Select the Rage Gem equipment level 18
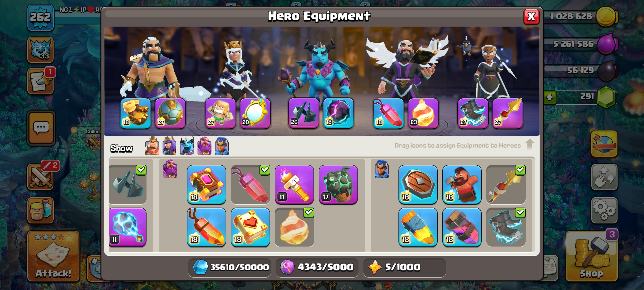The height and width of the screenshot is (290, 644). click(x=206, y=227)
